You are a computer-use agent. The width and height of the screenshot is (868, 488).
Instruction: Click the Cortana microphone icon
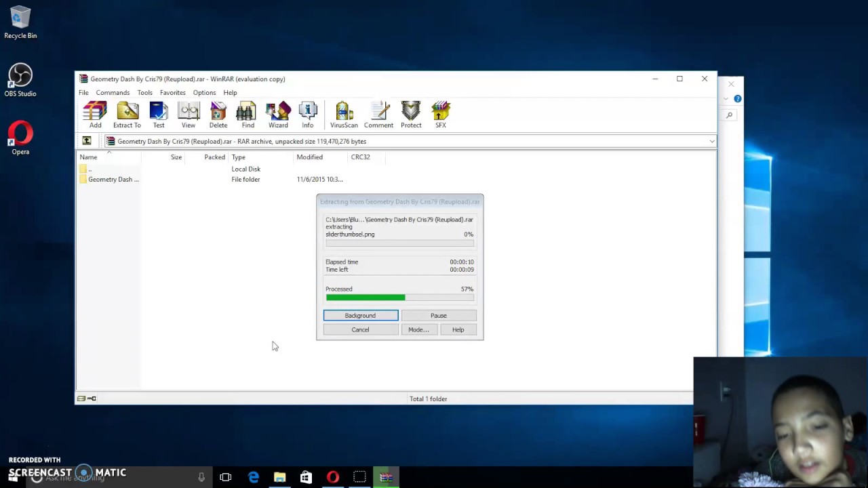pyautogui.click(x=201, y=477)
